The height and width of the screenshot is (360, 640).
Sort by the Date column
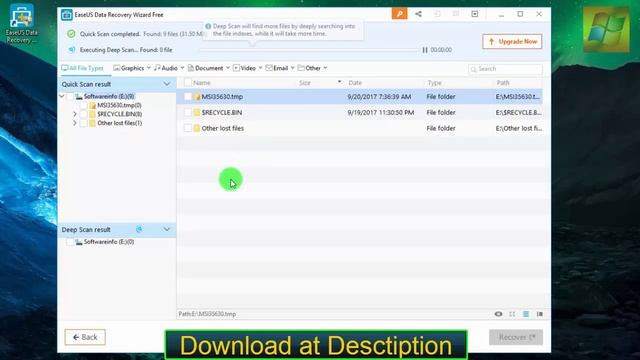(355, 83)
